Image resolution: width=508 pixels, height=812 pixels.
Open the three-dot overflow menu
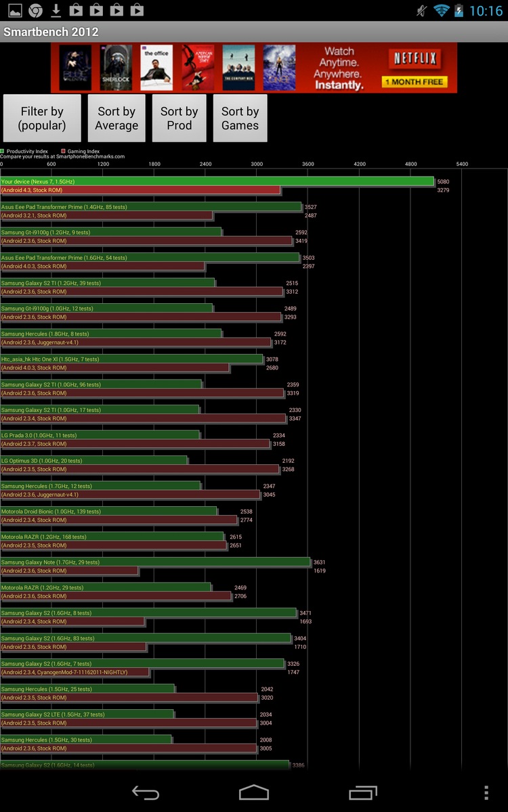486,792
